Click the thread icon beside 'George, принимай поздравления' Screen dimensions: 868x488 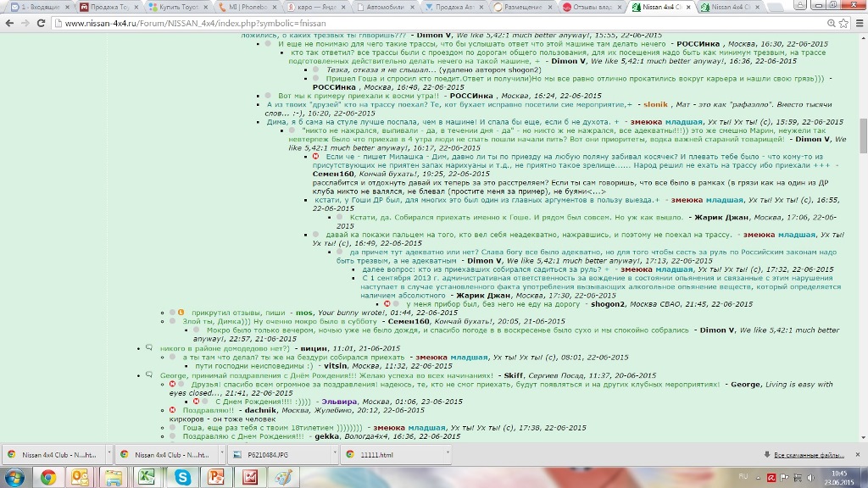coord(149,374)
